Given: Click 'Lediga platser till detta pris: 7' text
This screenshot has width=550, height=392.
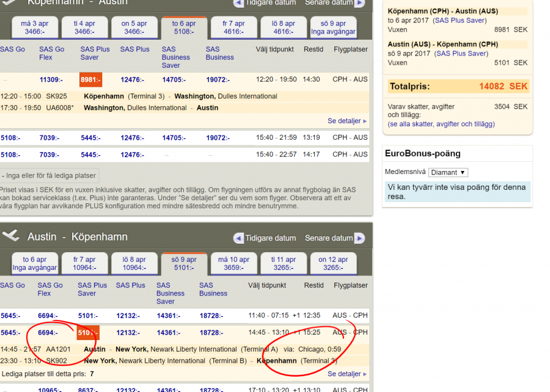Looking at the screenshot, I should tap(48, 374).
